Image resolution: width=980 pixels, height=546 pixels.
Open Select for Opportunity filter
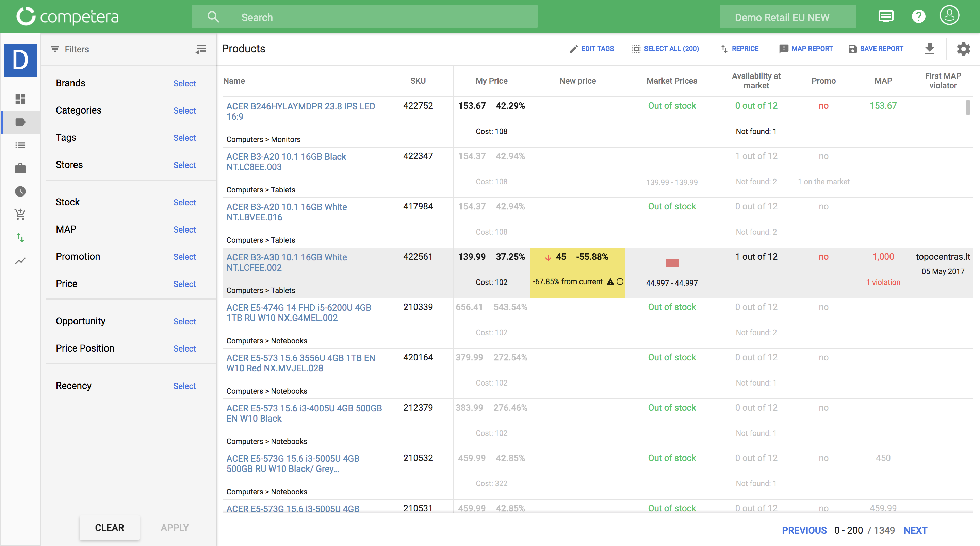coord(184,321)
